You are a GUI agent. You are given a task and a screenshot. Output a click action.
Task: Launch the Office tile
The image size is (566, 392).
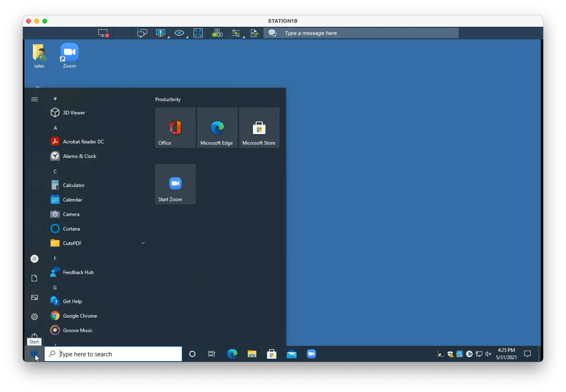(175, 128)
